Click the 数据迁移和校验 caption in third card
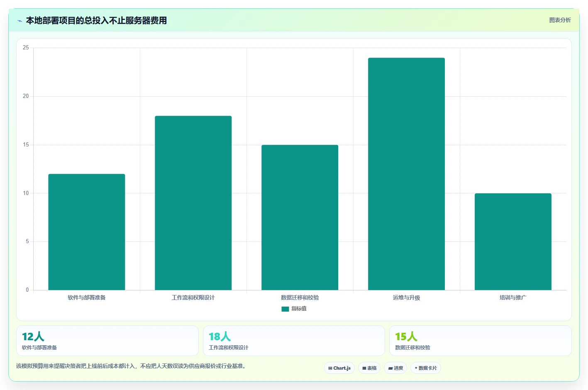Image resolution: width=588 pixels, height=390 pixels. click(412, 348)
